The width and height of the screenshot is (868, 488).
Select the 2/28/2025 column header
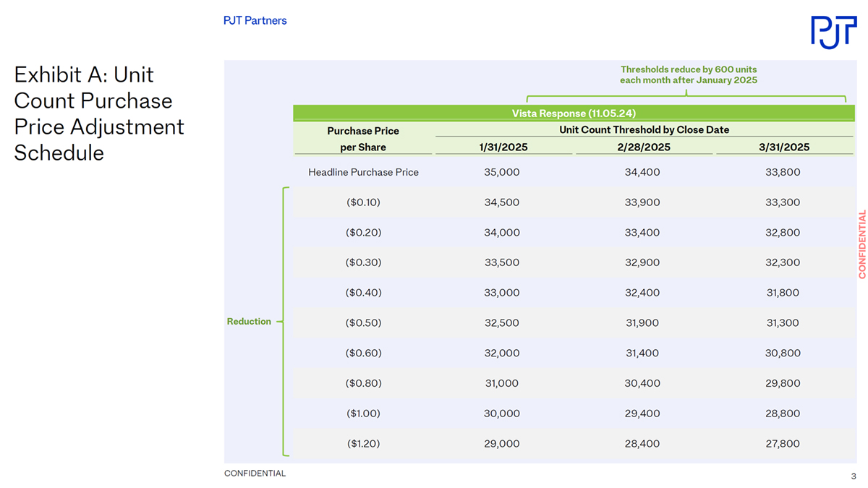click(x=642, y=147)
